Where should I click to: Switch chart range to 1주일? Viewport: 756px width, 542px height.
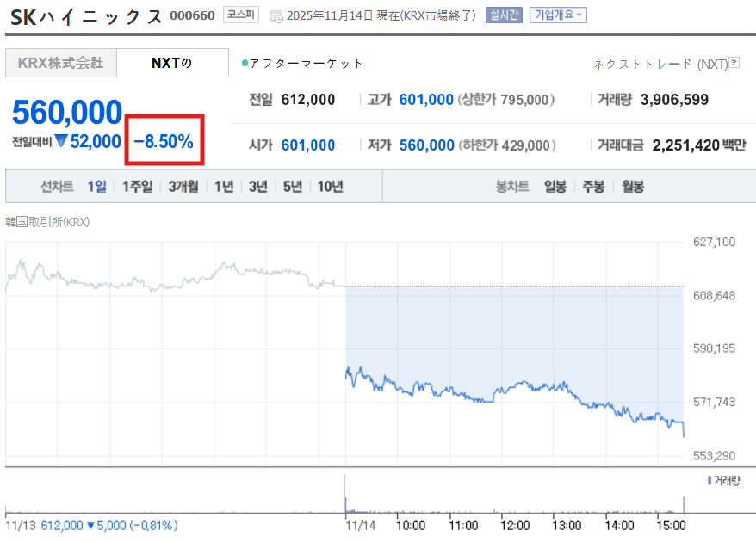tap(137, 186)
